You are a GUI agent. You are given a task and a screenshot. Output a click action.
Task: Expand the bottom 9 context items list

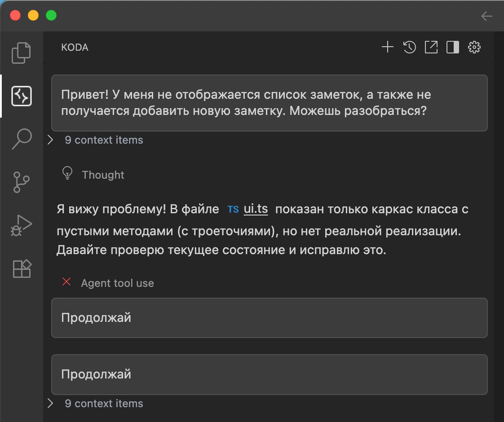tap(50, 403)
